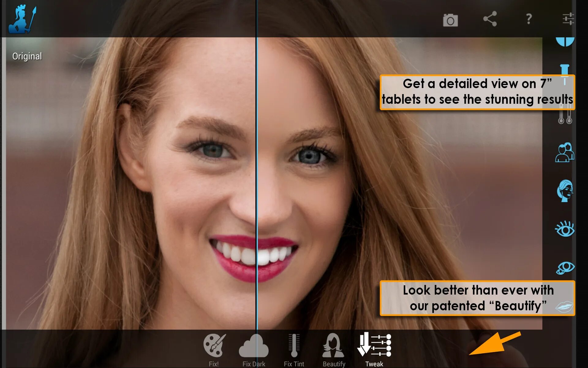Screen dimensions: 588x368
Task: Toggle the eye enhancement visibility icon
Action: click(565, 229)
